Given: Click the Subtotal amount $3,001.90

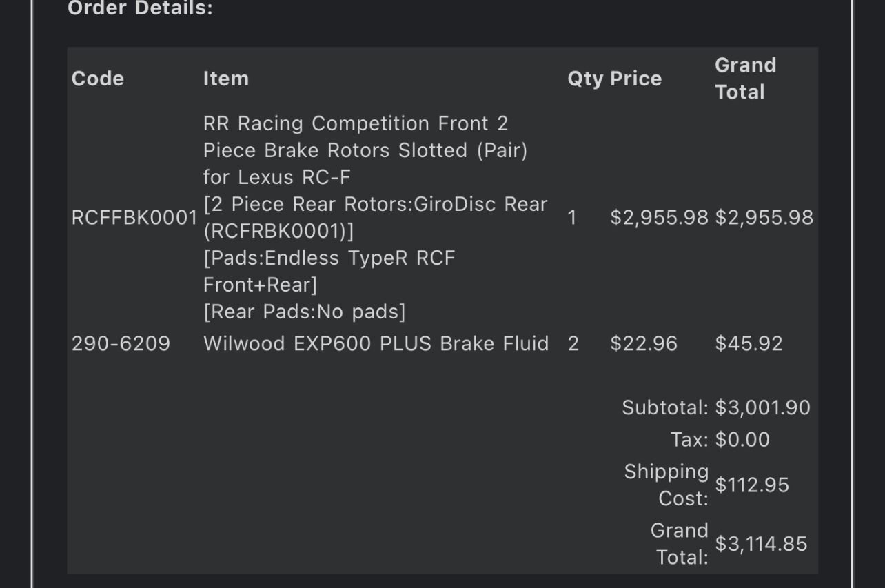Looking at the screenshot, I should [762, 407].
